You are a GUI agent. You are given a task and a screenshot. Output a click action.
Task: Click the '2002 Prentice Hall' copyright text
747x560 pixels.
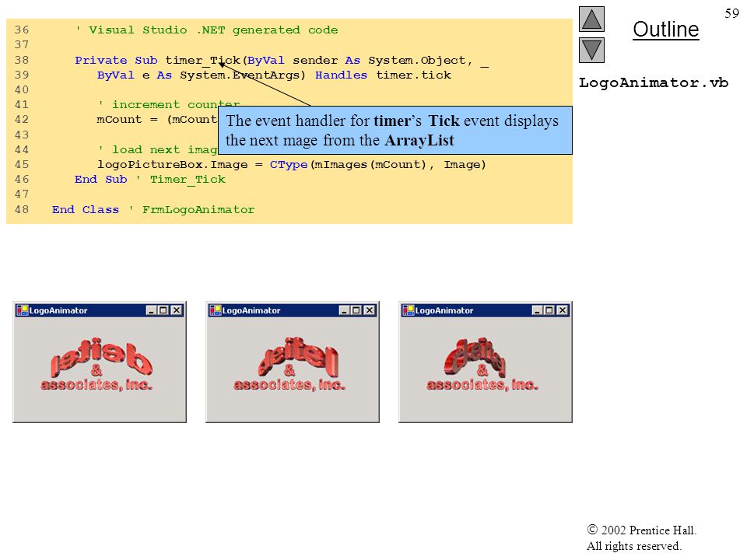[642, 530]
